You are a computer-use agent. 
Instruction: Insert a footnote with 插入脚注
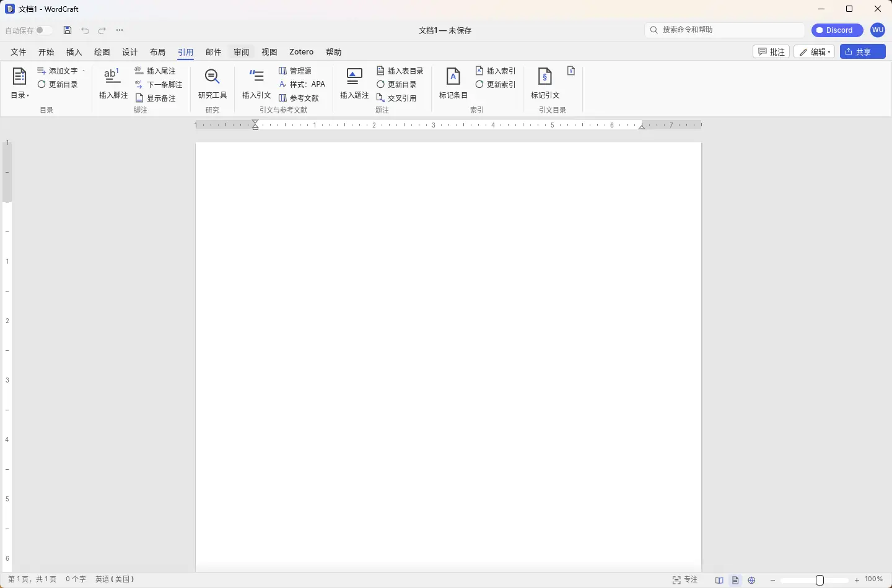coord(113,84)
